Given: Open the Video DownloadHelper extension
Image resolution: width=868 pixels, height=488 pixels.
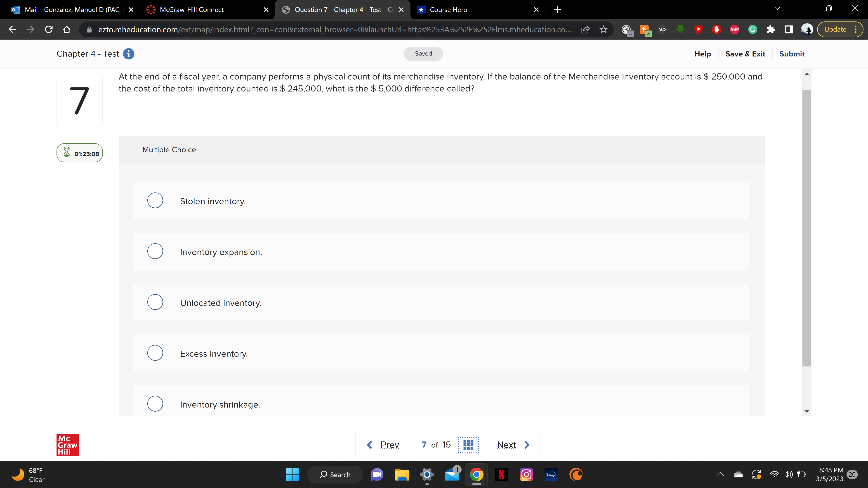Looking at the screenshot, I should coord(663,29).
